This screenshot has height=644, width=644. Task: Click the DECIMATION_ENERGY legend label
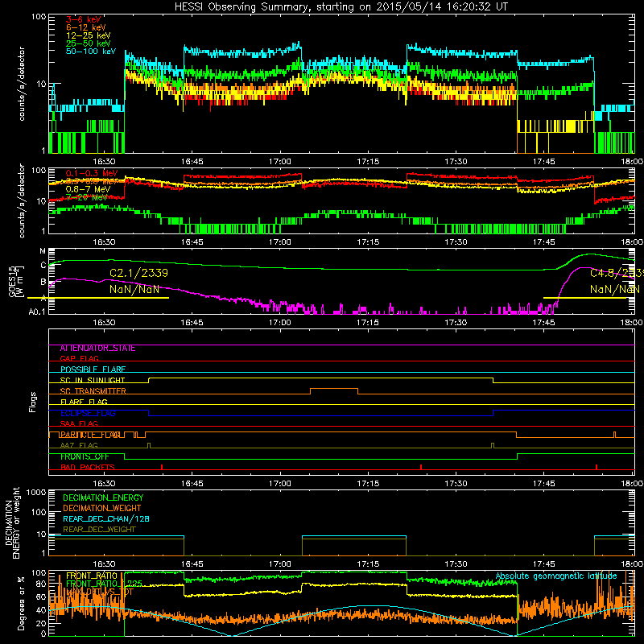coord(103,497)
